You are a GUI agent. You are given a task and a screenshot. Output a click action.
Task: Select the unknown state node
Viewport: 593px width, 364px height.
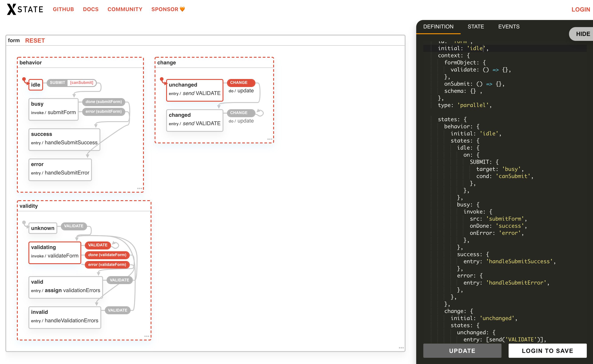[x=43, y=228]
